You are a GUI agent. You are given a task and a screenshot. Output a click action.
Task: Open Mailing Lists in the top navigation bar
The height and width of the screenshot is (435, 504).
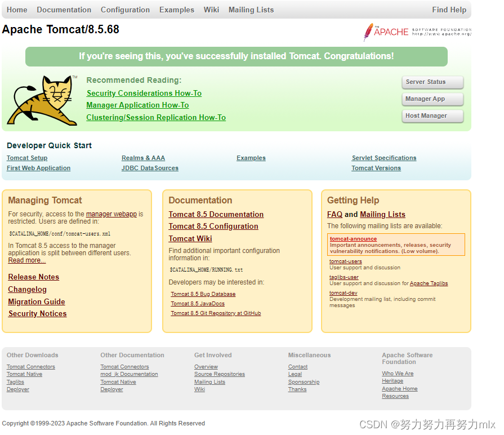tap(251, 10)
